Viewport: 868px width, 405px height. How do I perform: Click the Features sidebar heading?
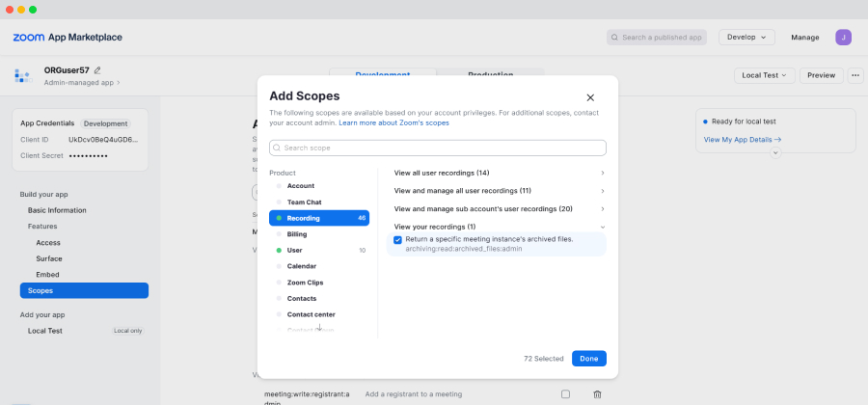pos(42,227)
